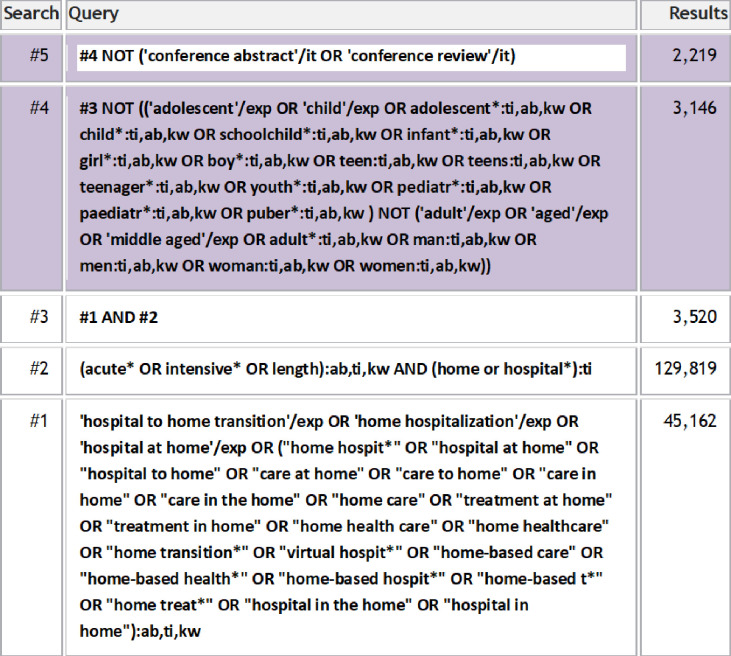Open the 3,146 results for search #4
731x656 pixels.
694,108
